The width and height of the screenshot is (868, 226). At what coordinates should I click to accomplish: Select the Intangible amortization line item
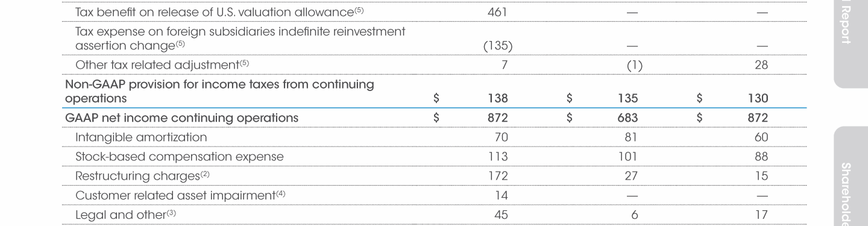(141, 137)
